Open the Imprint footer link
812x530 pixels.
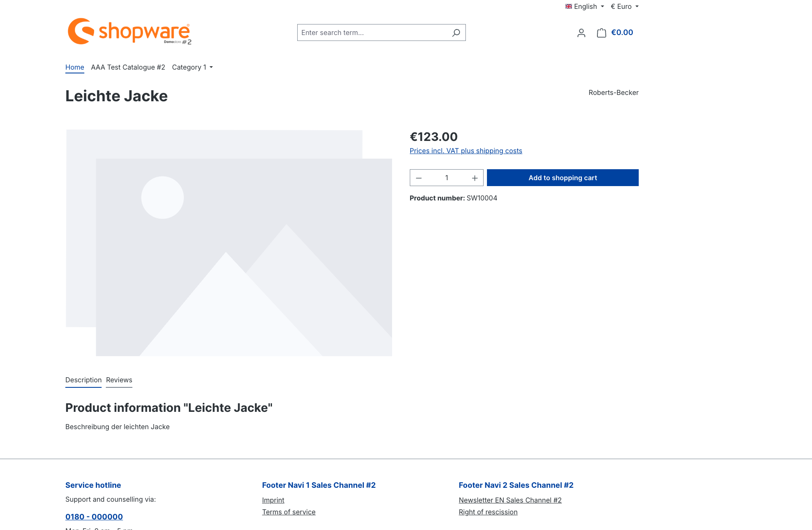(273, 500)
